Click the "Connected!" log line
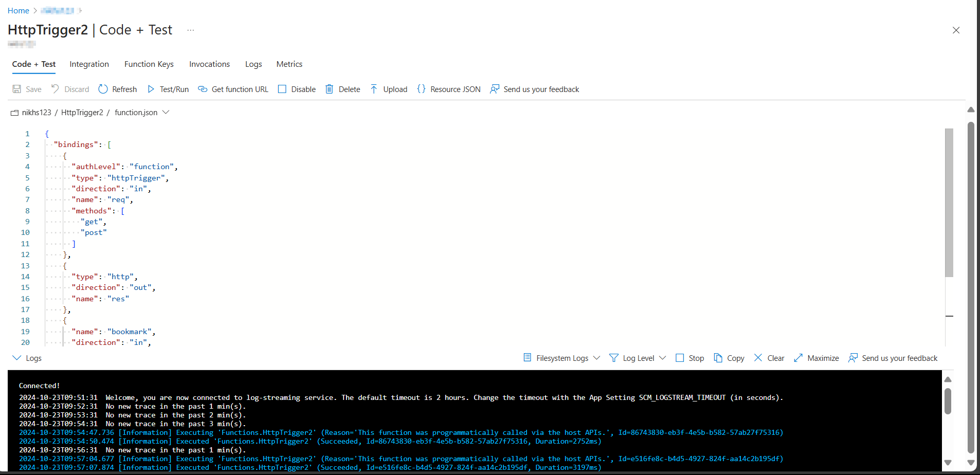This screenshot has height=475, width=980. 39,386
